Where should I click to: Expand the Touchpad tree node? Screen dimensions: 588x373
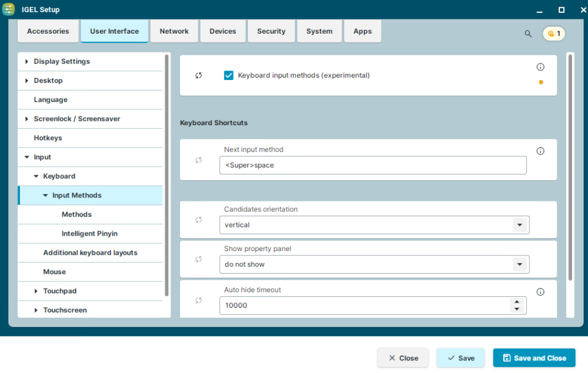click(x=36, y=291)
